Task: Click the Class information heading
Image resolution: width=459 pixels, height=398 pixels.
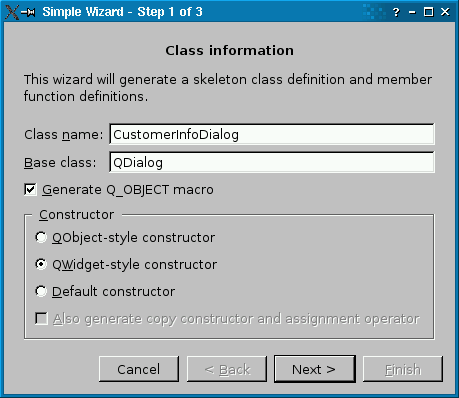Action: tap(229, 51)
